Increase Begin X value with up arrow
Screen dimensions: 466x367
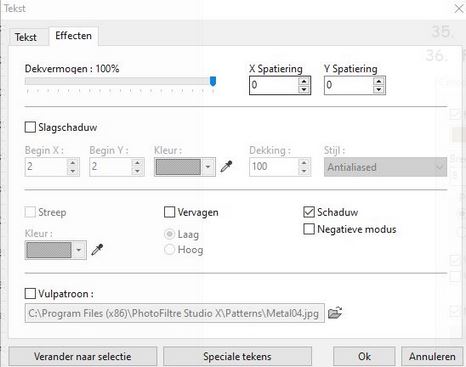click(73, 163)
